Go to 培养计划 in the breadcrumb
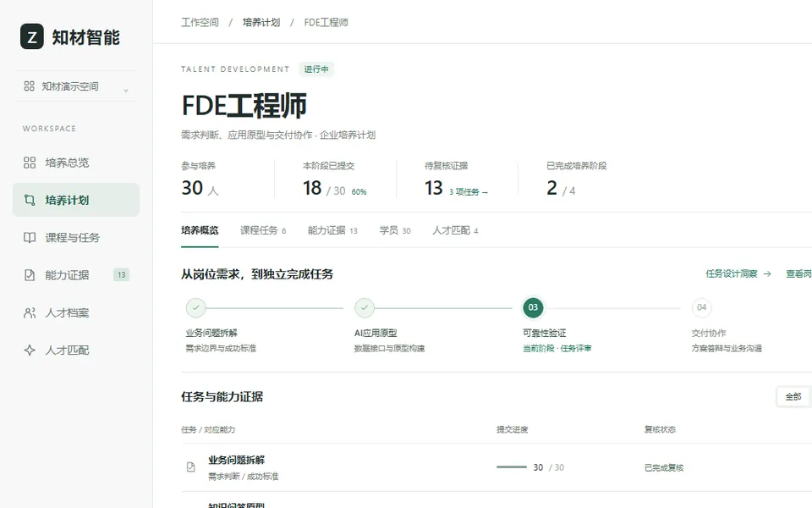The height and width of the screenshot is (508, 812). [x=261, y=22]
